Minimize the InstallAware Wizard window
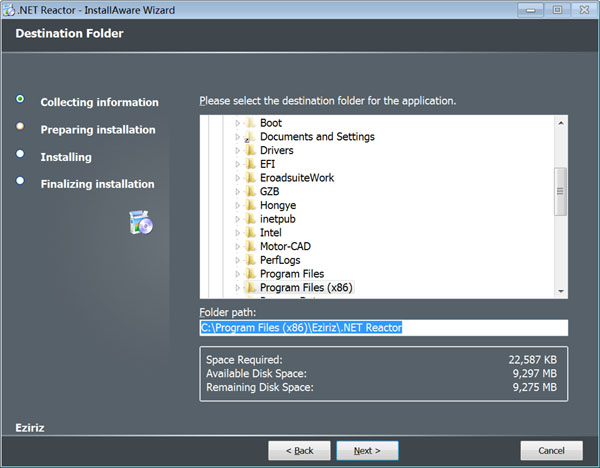 click(x=530, y=10)
